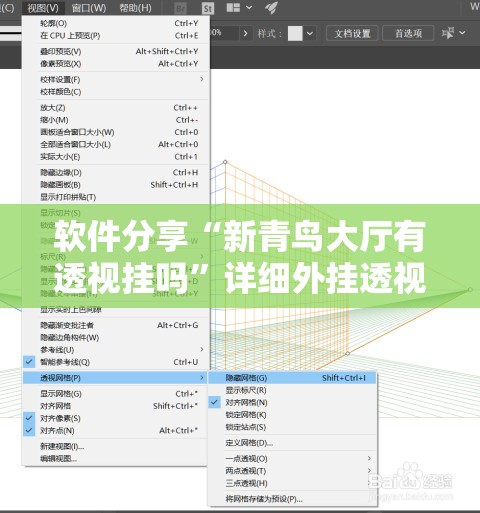Open the 窗口(W) menu
Image resolution: width=480 pixels, height=513 pixels.
click(x=89, y=8)
